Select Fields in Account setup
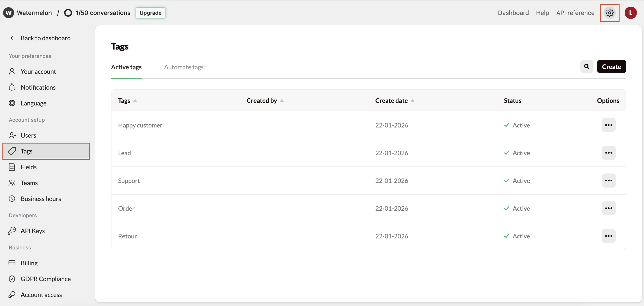The width and height of the screenshot is (644, 306). 28,167
